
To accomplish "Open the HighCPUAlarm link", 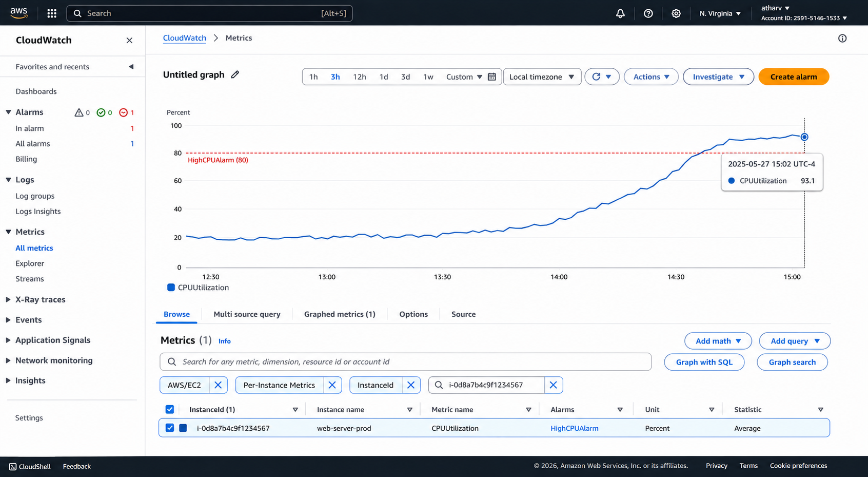I will [574, 428].
